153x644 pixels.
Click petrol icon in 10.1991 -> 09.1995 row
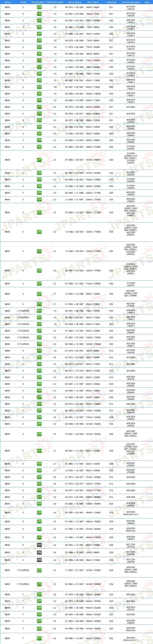[x=39, y=434]
